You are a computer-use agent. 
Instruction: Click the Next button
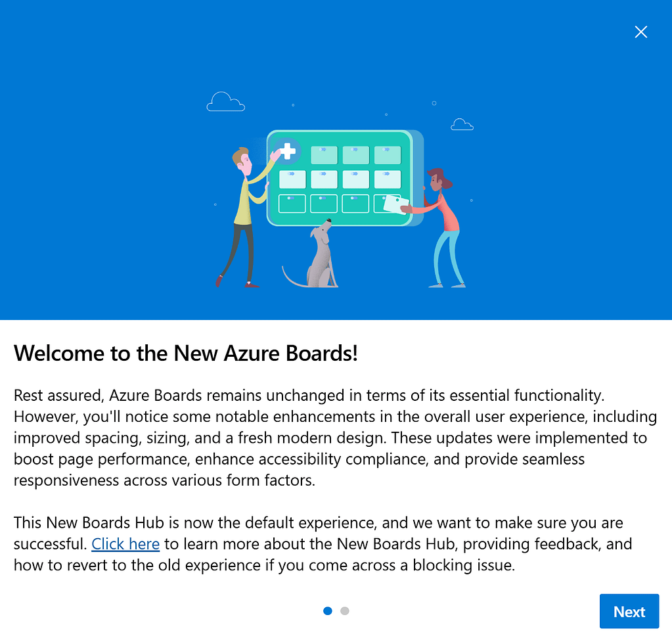[629, 611]
